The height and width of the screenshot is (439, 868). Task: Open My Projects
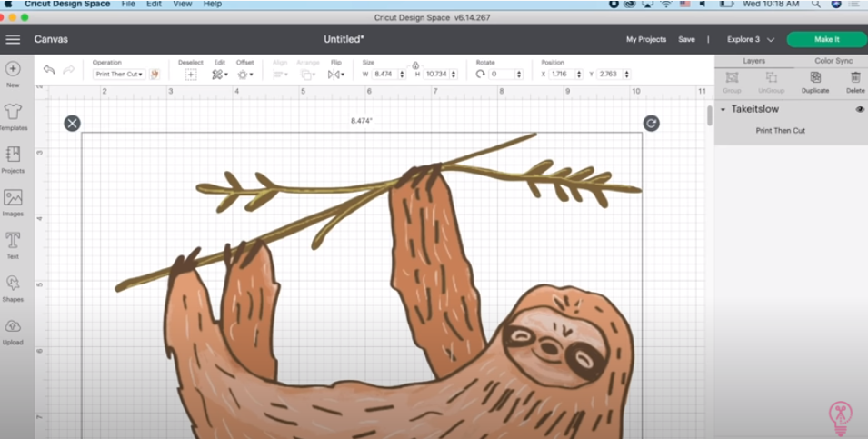(646, 39)
